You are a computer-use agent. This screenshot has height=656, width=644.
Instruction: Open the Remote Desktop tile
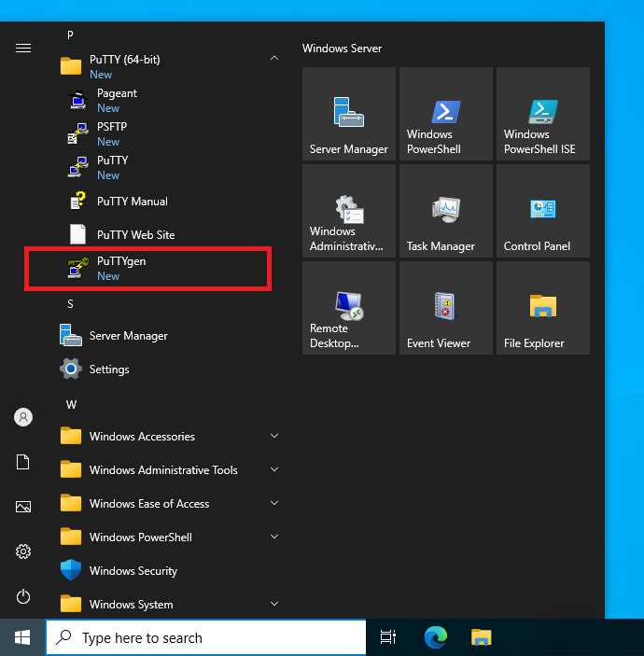[349, 308]
